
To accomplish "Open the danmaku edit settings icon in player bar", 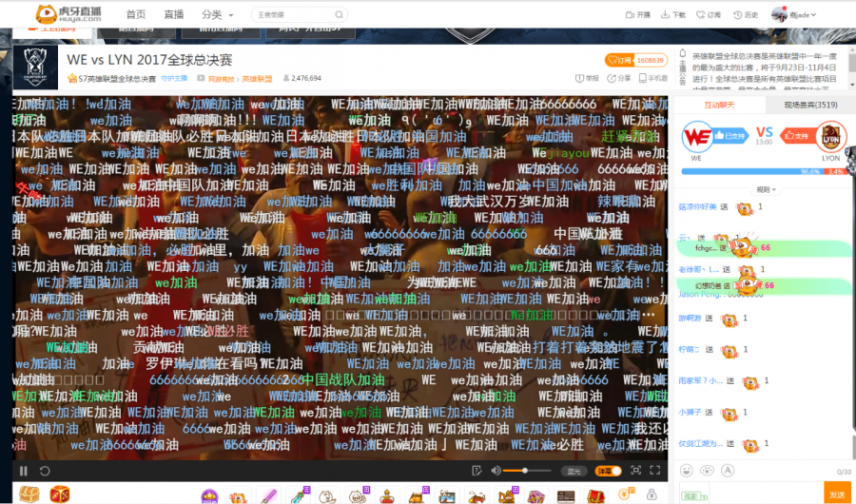I will (477, 470).
